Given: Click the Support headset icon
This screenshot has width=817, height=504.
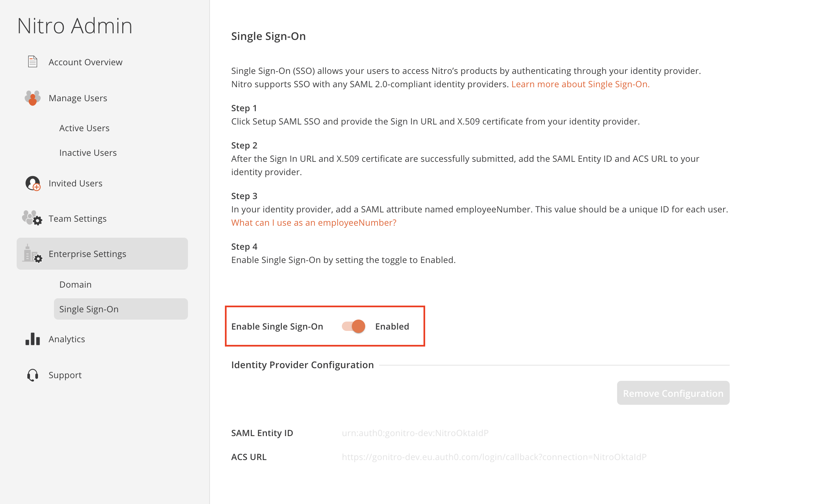Looking at the screenshot, I should (x=32, y=375).
